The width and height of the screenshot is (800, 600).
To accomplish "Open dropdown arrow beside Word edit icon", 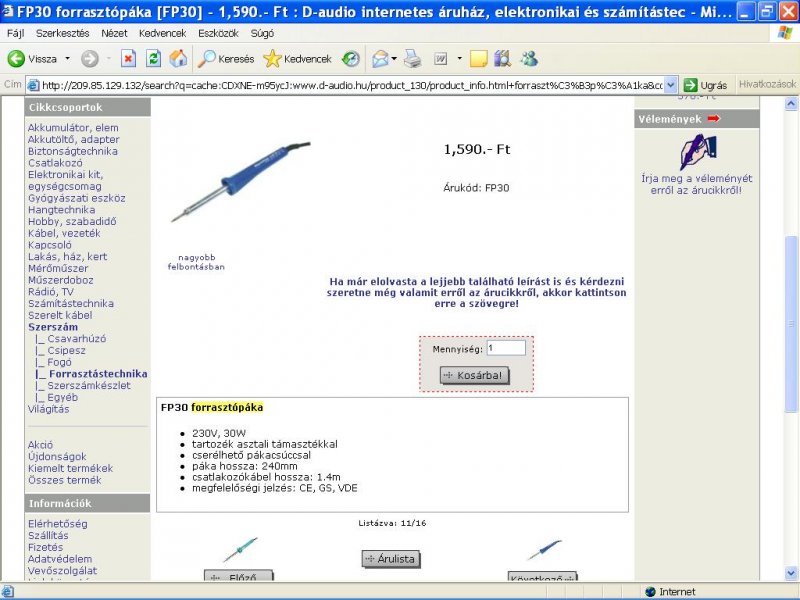I will (x=459, y=59).
